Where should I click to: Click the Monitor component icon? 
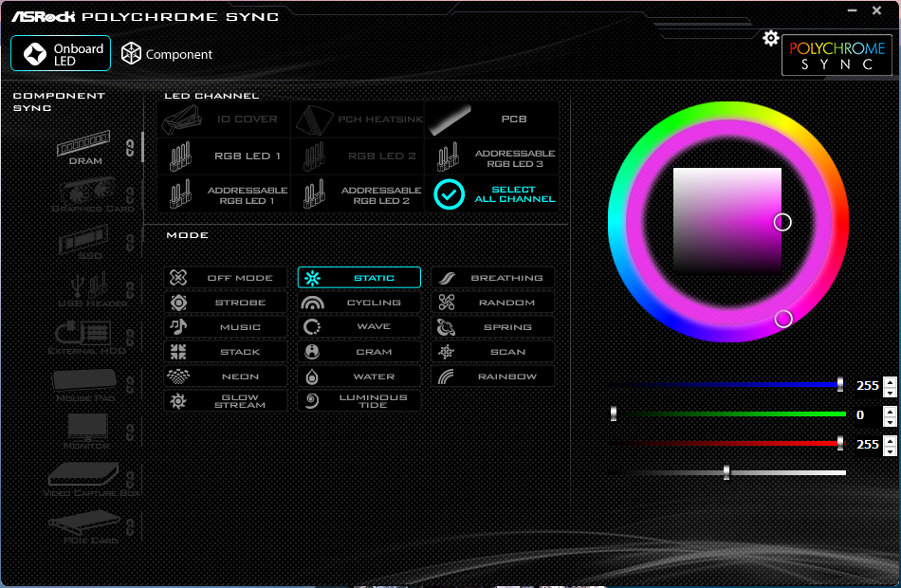(x=87, y=427)
